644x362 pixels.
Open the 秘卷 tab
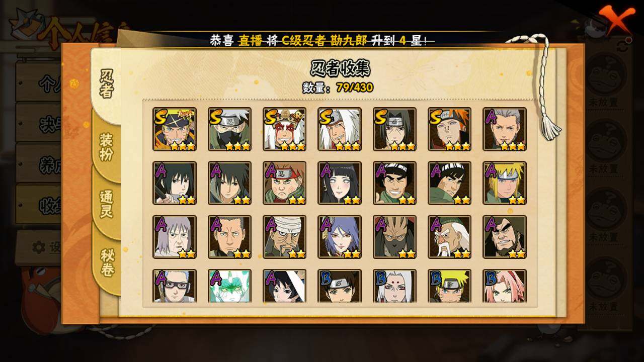click(106, 262)
